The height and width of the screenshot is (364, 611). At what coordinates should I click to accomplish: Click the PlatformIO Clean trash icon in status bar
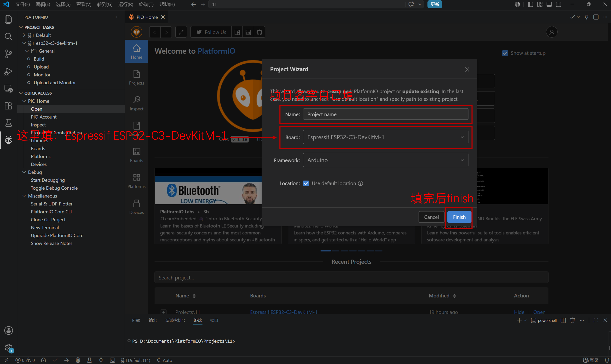point(78,360)
